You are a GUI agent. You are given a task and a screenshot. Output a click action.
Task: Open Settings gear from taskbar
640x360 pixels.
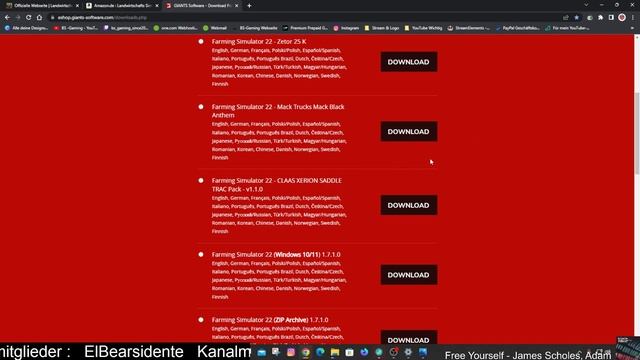click(408, 352)
